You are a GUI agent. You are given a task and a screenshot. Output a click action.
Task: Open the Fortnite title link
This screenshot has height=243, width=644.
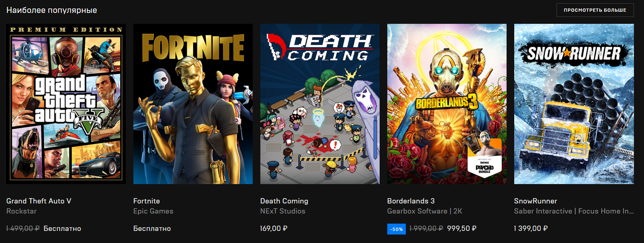pyautogui.click(x=147, y=201)
